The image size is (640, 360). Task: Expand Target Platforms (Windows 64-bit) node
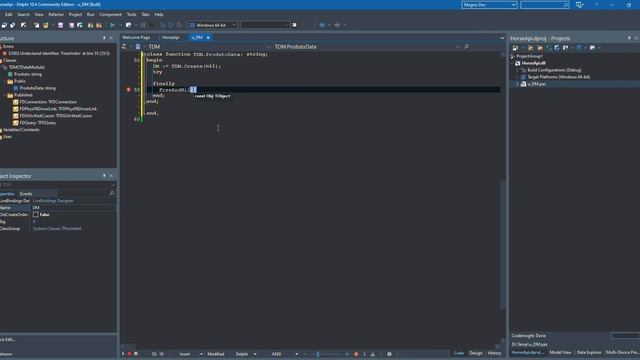click(518, 77)
